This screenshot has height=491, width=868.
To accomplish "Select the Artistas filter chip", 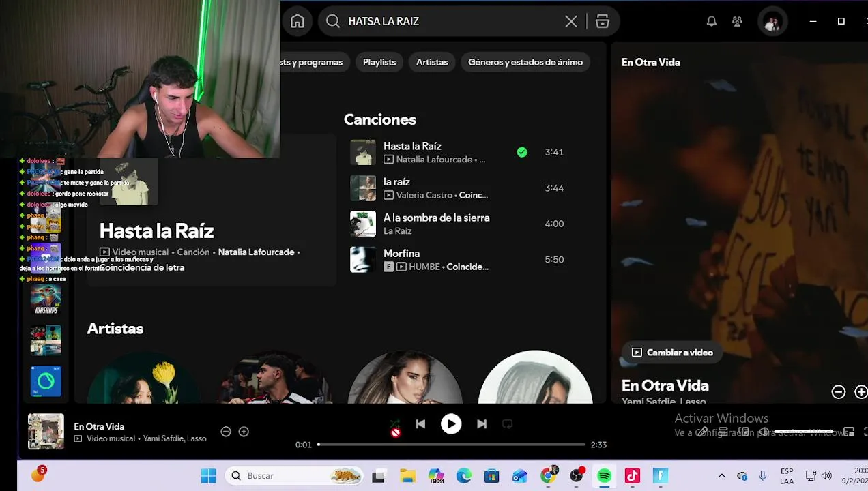I will click(x=432, y=62).
